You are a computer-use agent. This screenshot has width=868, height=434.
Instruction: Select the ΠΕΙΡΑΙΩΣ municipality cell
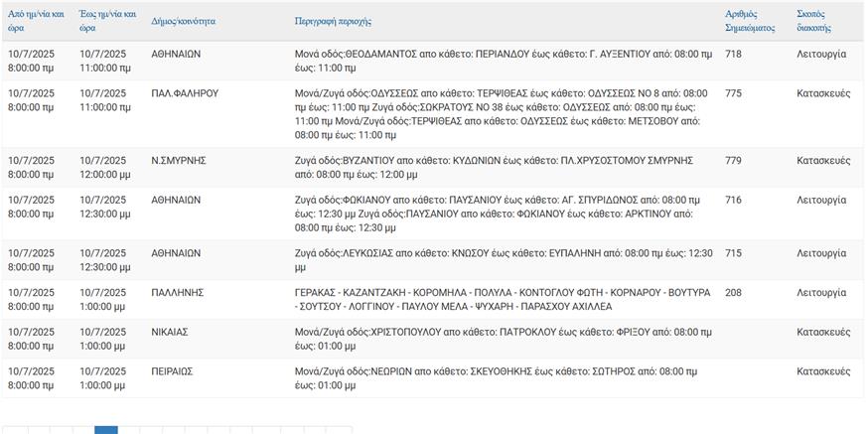172,371
